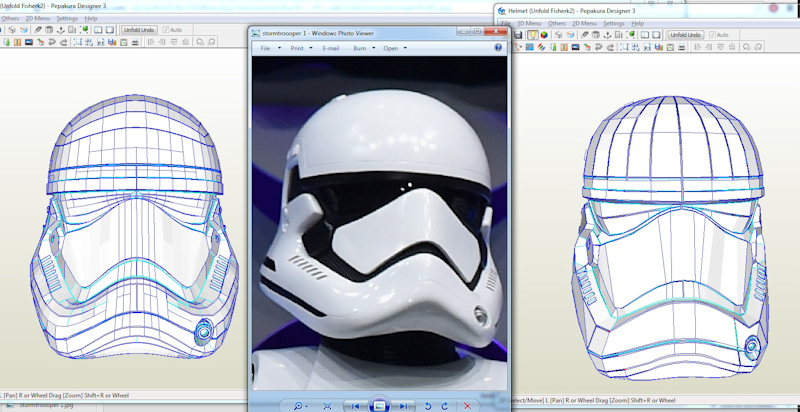Open the Settings menu in Helmet window
Viewport: 800px width, 412px height.
(614, 23)
